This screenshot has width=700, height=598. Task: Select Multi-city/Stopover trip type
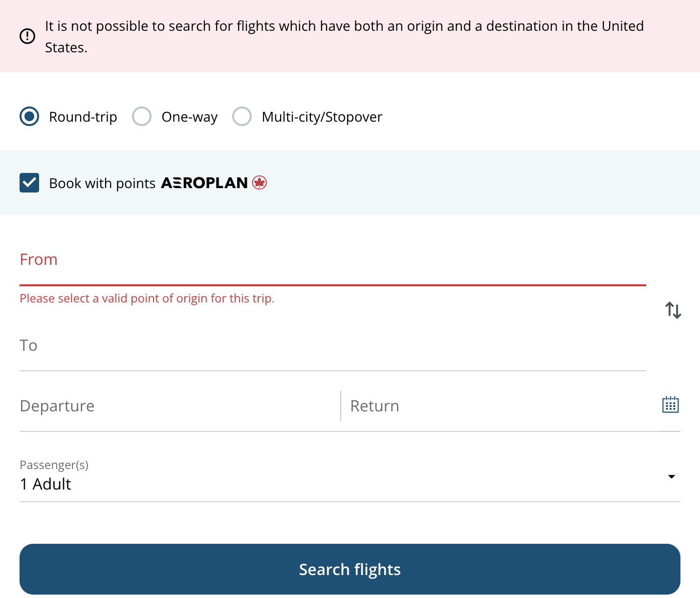(x=242, y=117)
